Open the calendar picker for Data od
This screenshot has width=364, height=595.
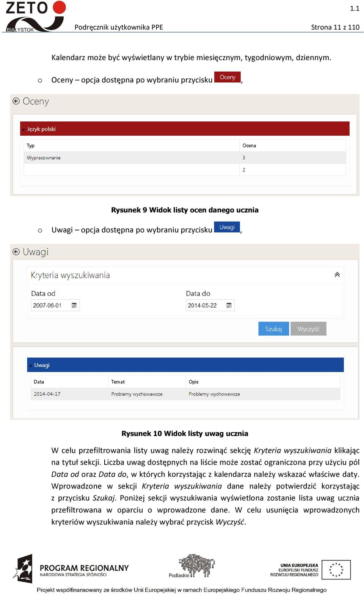click(74, 305)
